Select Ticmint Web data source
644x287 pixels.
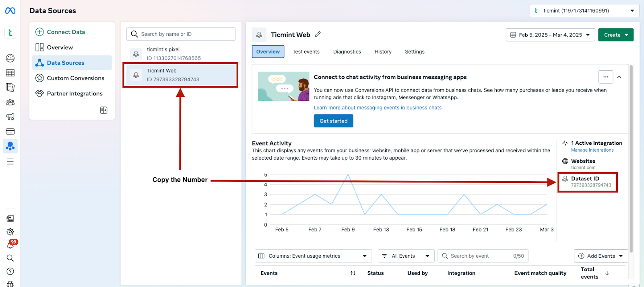(x=181, y=75)
